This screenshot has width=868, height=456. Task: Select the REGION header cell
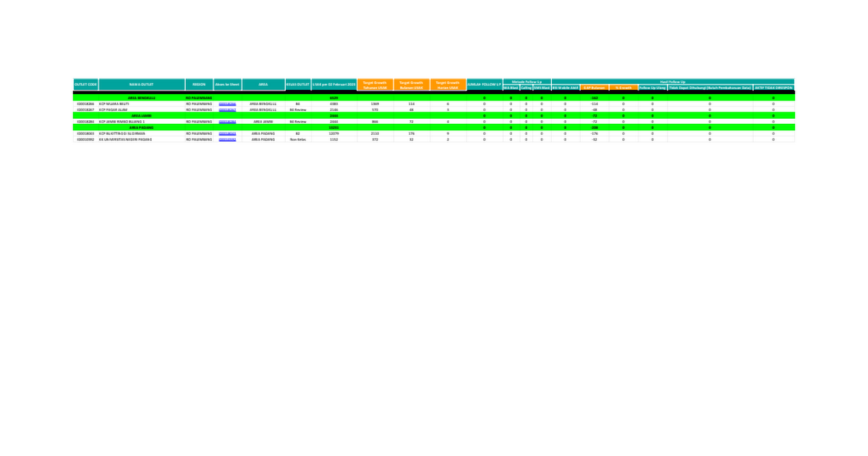pyautogui.click(x=199, y=85)
